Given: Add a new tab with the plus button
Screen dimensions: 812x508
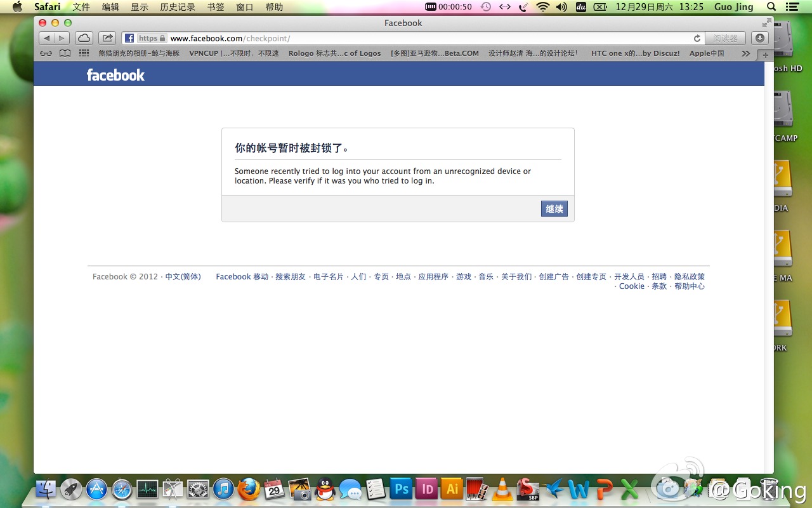Looking at the screenshot, I should pos(766,55).
